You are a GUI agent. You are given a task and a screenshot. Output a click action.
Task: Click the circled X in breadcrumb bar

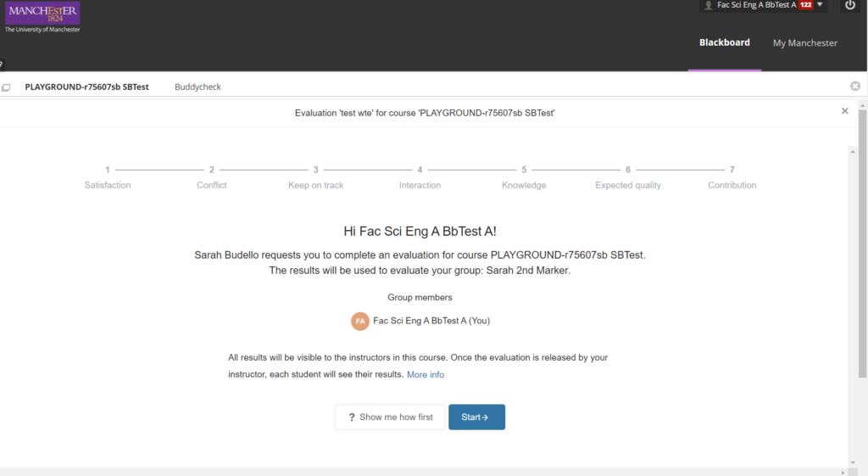click(x=855, y=86)
